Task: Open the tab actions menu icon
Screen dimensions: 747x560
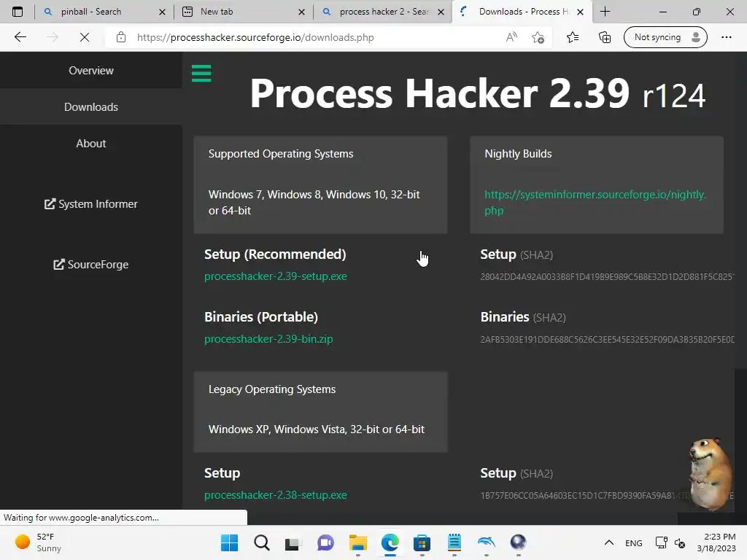Action: (18, 12)
